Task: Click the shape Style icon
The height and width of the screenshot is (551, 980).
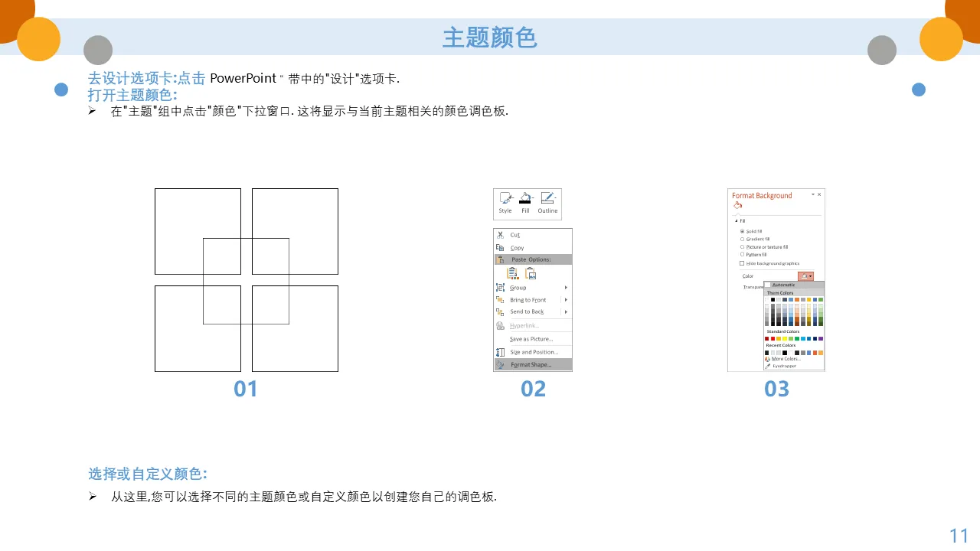Action: 505,199
